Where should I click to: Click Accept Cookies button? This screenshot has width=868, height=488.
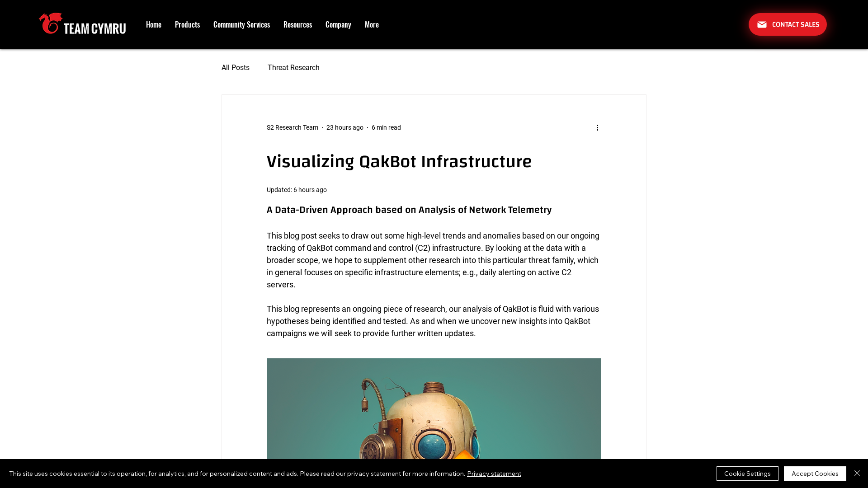(x=815, y=474)
